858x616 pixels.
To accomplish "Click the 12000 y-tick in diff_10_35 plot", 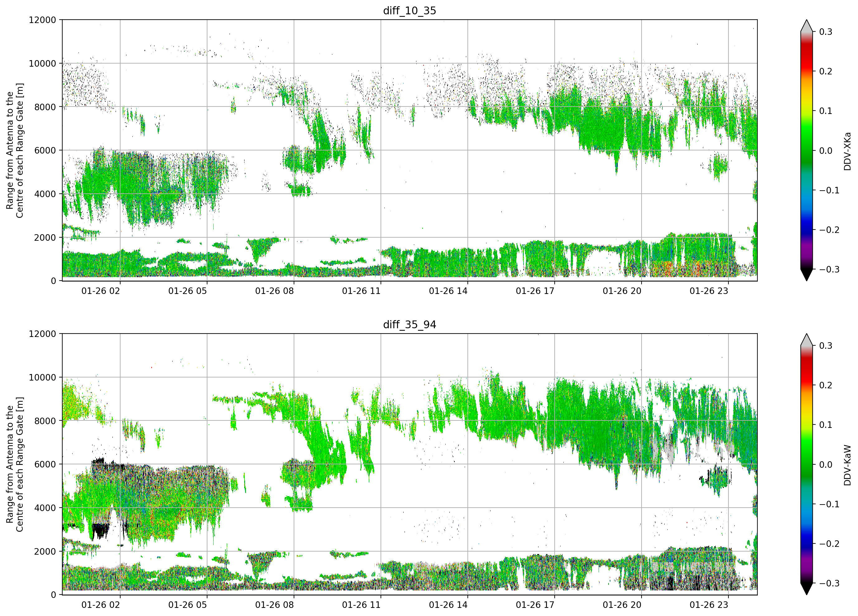I will pos(42,20).
